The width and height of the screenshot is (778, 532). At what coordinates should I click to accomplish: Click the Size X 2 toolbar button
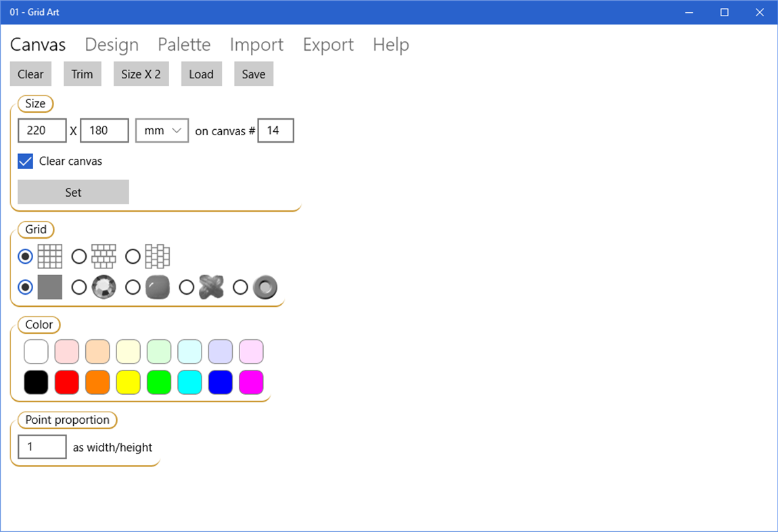[141, 74]
